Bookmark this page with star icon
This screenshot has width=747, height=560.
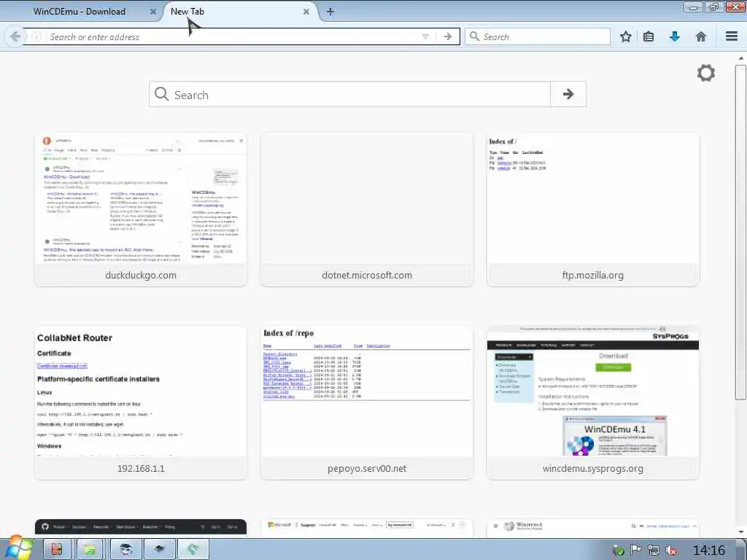pos(625,36)
